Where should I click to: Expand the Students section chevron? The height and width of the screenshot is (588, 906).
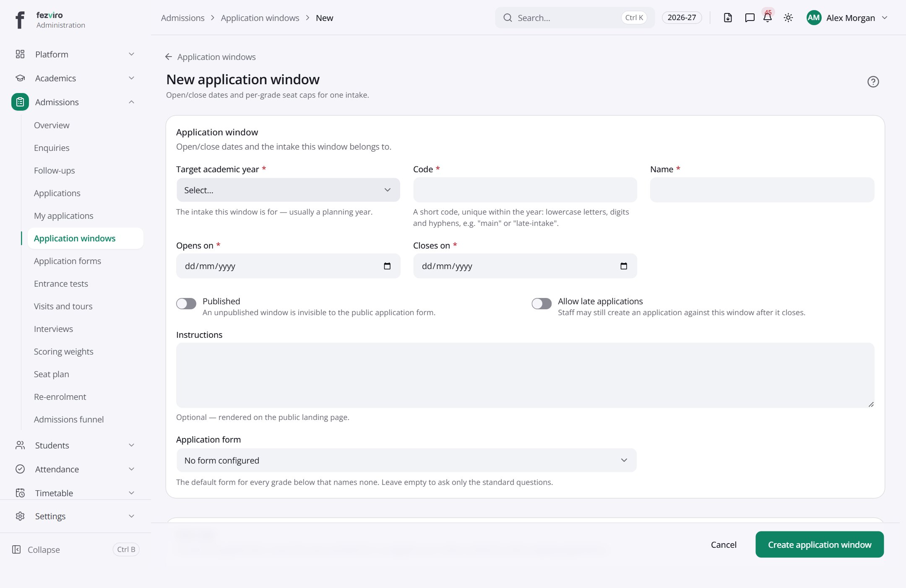[x=131, y=445]
